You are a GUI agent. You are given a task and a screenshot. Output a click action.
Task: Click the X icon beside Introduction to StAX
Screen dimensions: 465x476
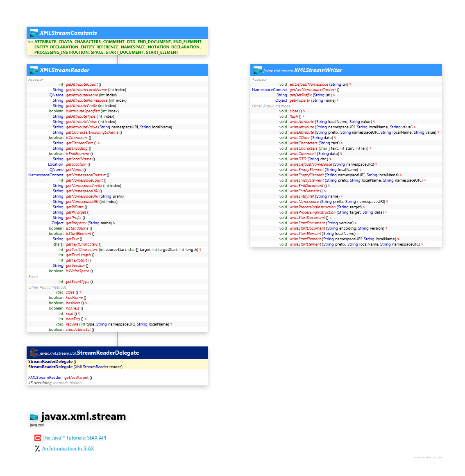point(37,449)
